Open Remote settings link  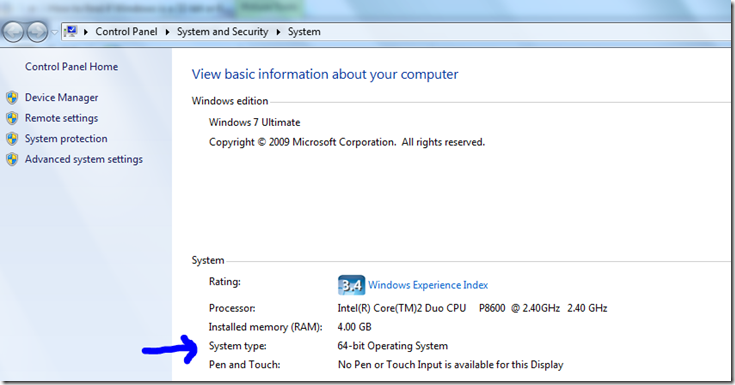pyautogui.click(x=61, y=118)
